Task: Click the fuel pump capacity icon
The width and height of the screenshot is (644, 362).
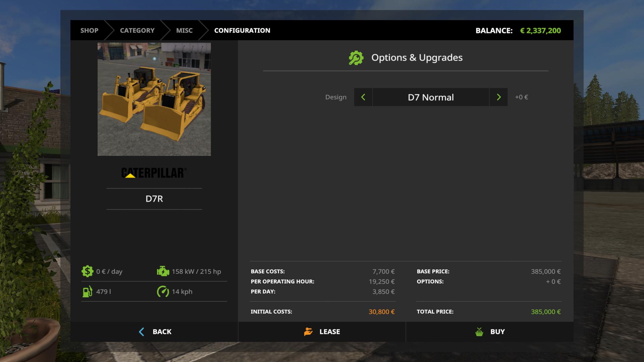Action: pyautogui.click(x=87, y=291)
